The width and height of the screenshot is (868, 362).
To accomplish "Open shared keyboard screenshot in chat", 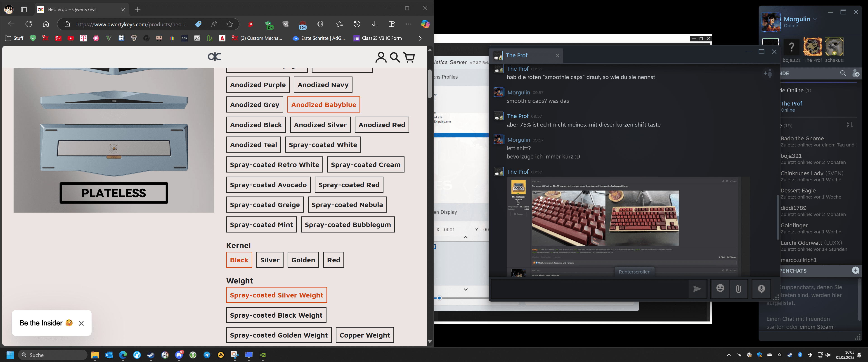I will [x=628, y=226].
